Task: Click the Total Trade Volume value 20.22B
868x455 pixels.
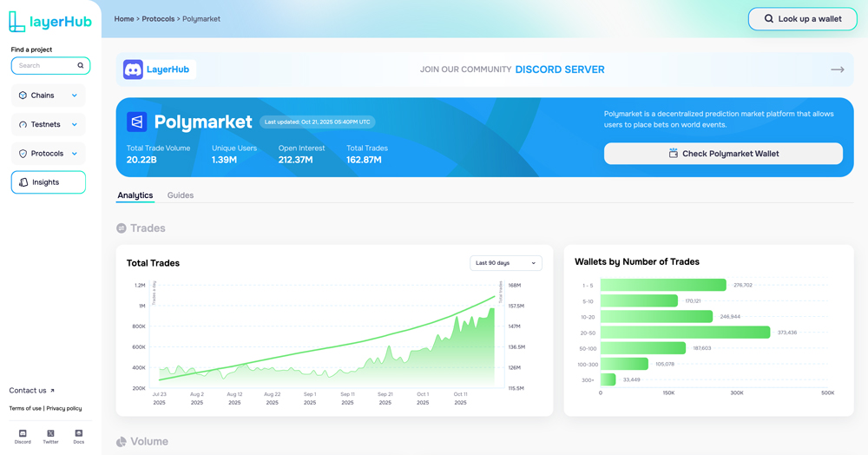Action: [x=141, y=160]
